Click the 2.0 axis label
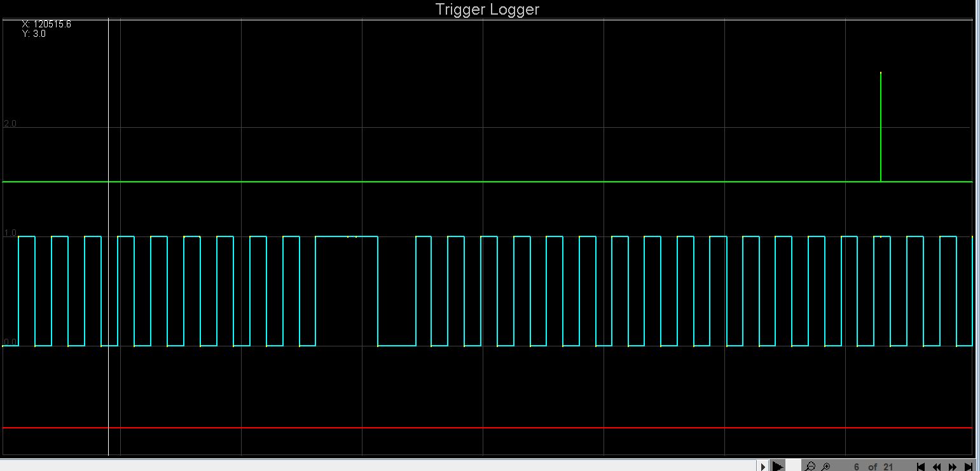The height and width of the screenshot is (471, 980). click(10, 123)
